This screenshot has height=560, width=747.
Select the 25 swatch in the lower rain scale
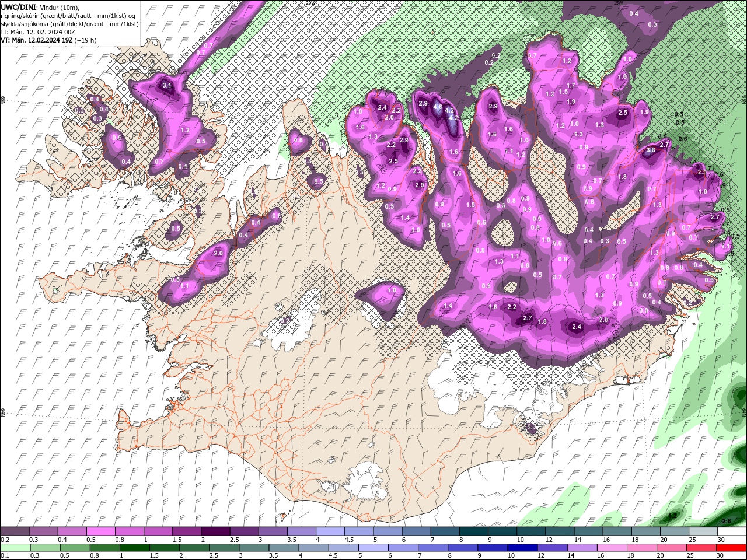(701, 548)
